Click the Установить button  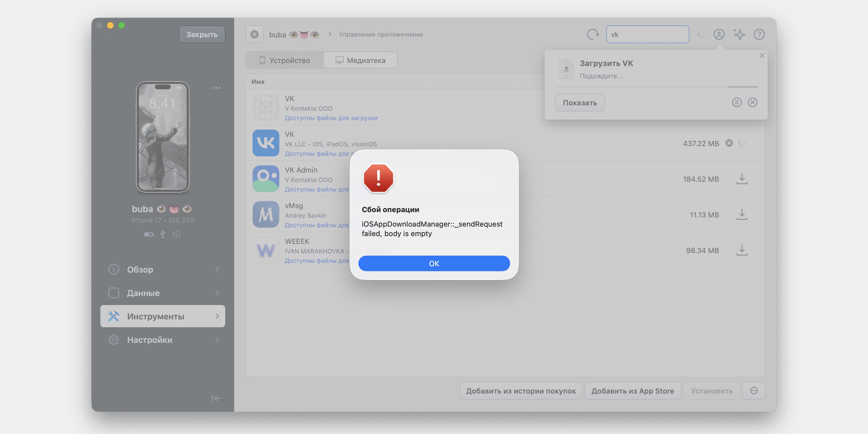point(712,391)
